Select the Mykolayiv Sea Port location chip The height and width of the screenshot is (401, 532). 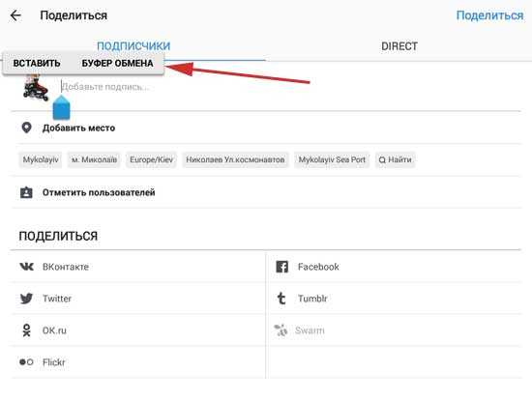332,159
